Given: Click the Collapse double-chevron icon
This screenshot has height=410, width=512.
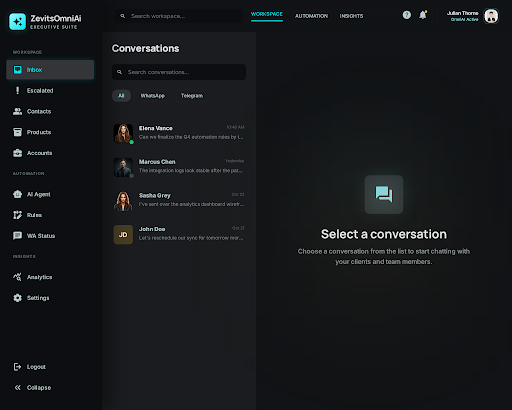Looking at the screenshot, I should 17,387.
